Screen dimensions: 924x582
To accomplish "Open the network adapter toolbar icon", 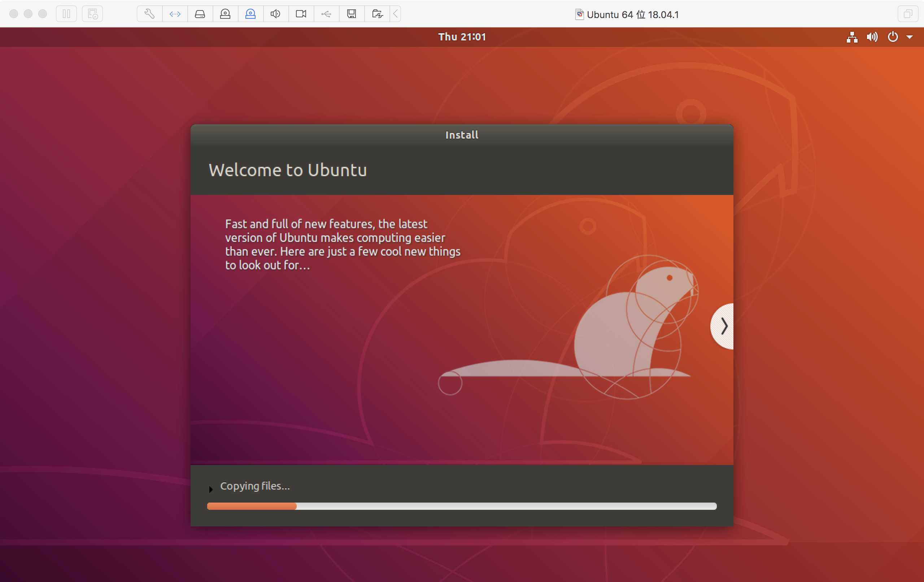I will click(175, 14).
